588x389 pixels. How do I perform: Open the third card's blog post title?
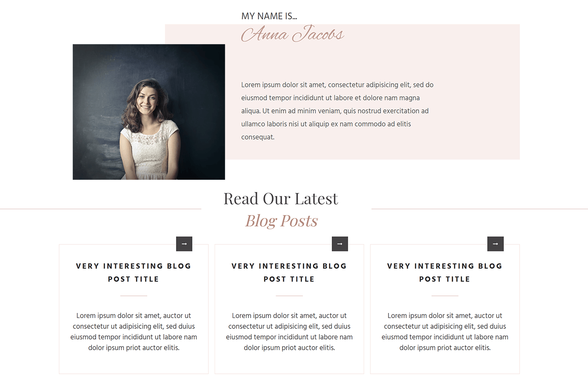point(445,273)
